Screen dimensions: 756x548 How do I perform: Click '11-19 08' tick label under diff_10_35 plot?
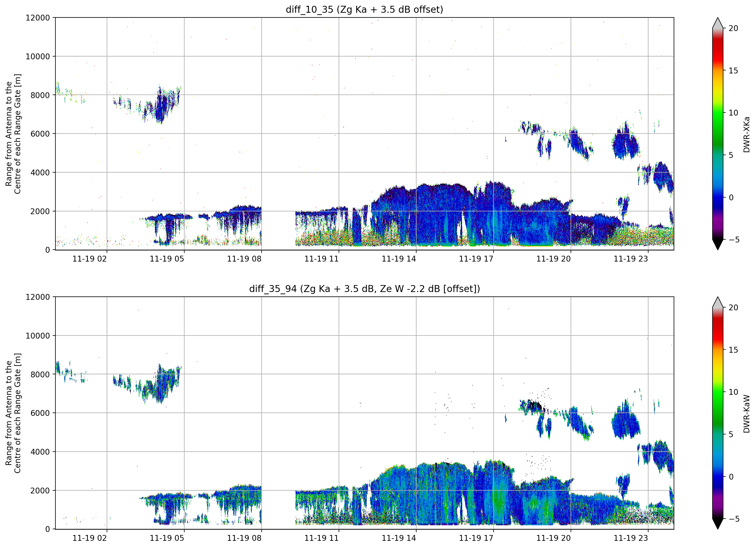point(244,259)
